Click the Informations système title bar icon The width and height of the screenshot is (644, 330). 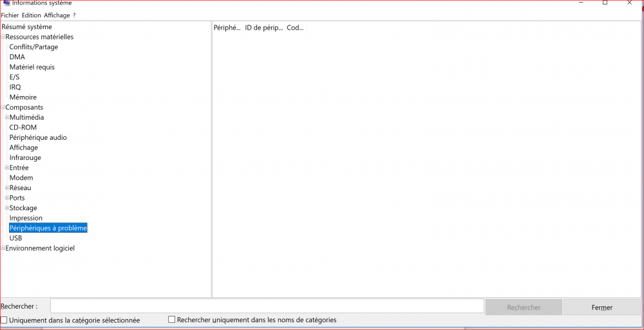coord(7,3)
